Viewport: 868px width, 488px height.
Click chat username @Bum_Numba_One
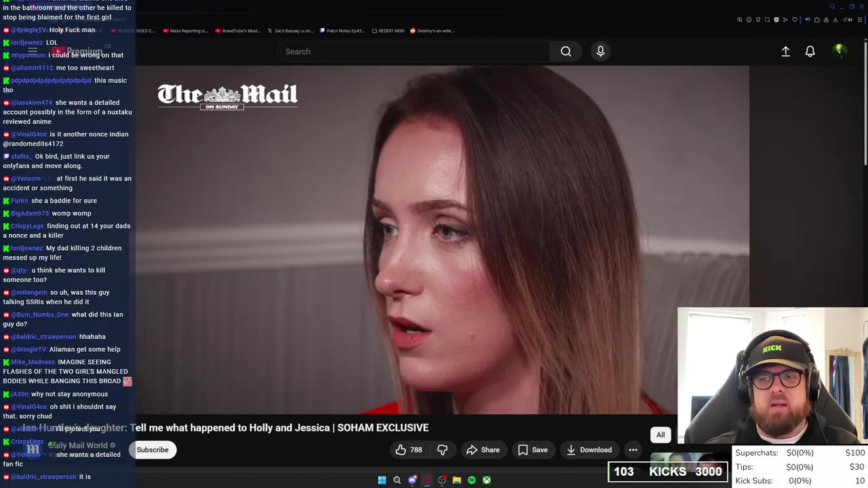coord(39,314)
